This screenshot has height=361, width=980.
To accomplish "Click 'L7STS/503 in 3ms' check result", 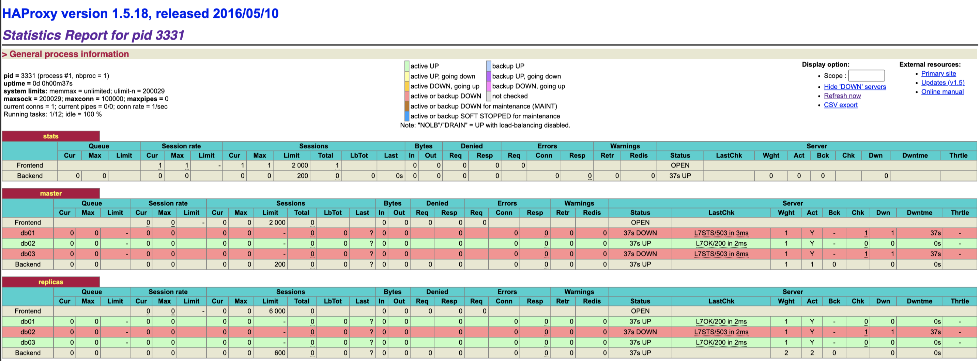I will pos(721,233).
